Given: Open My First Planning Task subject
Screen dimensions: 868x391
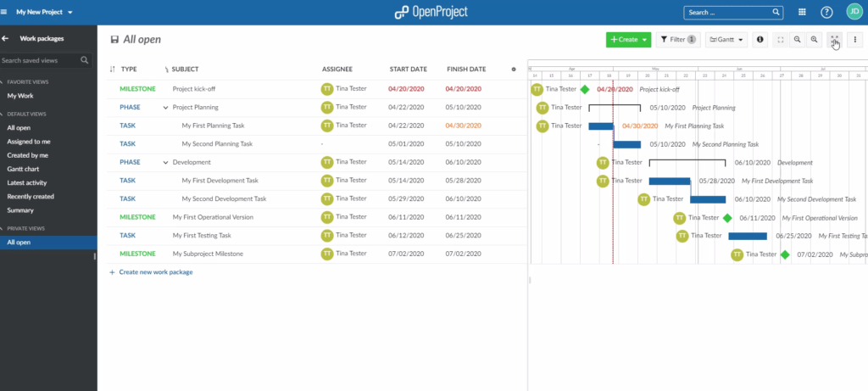Looking at the screenshot, I should pyautogui.click(x=213, y=126).
